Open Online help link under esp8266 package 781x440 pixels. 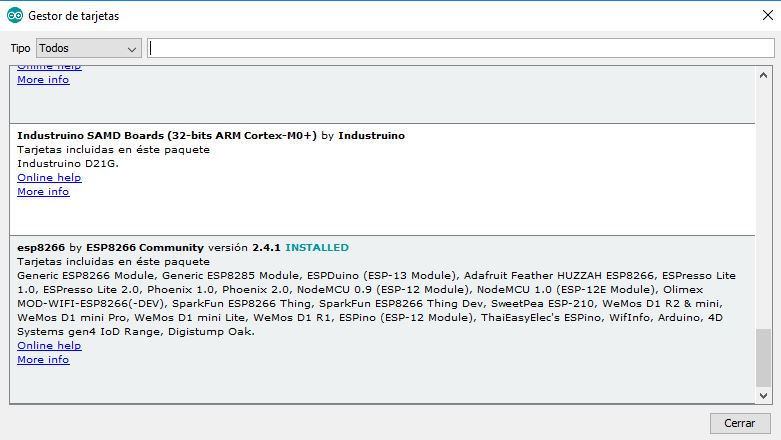click(x=49, y=345)
